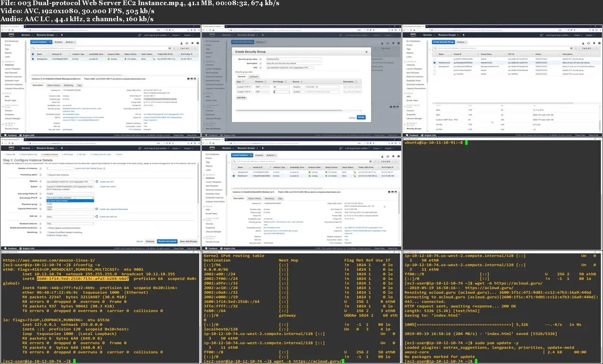Click settings gear in security groups list frame

594,43
